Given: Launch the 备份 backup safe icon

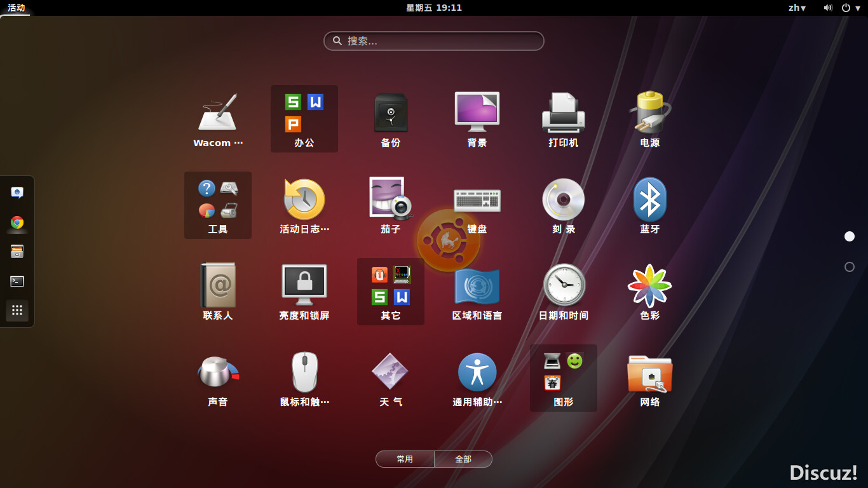Looking at the screenshot, I should [391, 114].
